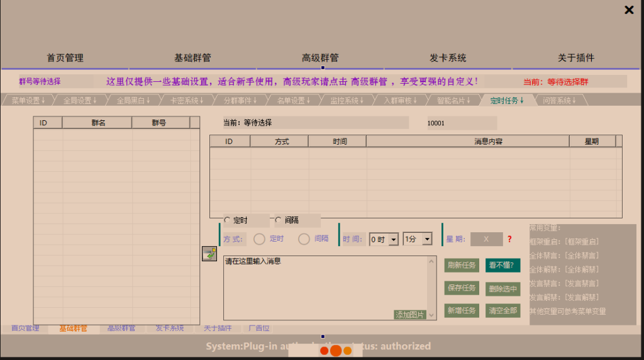Choose the upper 间隔 radio option
This screenshot has width=644, height=360.
(x=278, y=220)
